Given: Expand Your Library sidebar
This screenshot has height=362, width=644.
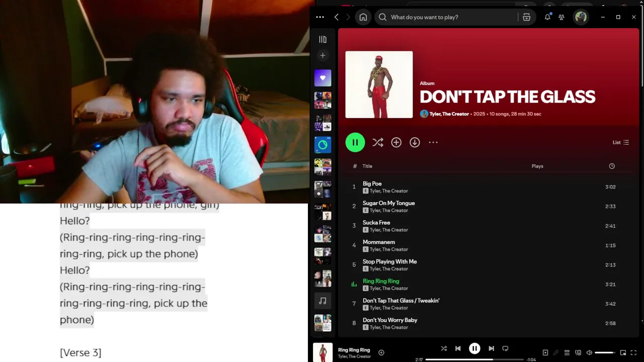Looking at the screenshot, I should pos(323,39).
